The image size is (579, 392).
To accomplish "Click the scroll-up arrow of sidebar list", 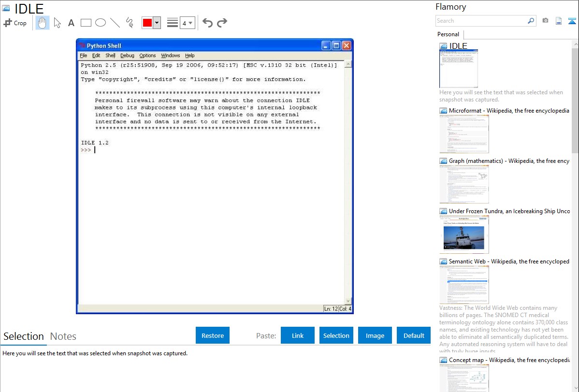I will coord(575,44).
